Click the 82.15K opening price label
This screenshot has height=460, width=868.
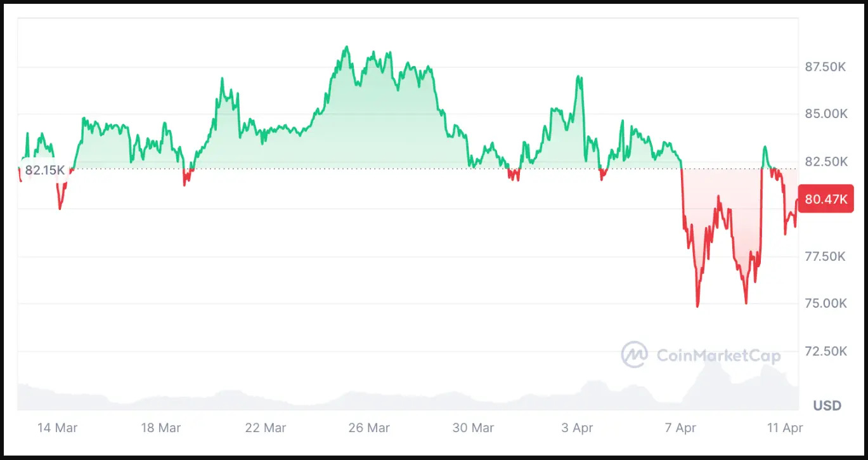[x=44, y=170]
